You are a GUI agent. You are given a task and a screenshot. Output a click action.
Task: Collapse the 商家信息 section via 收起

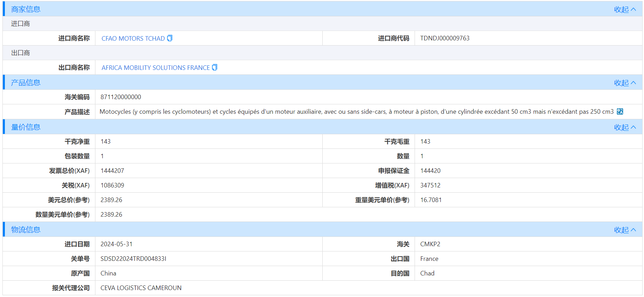coord(625,9)
